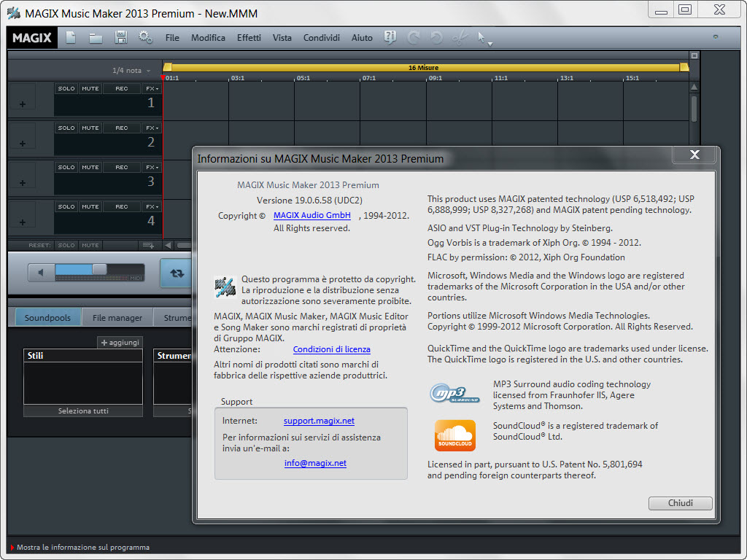747x560 pixels.
Task: Click the program icon in About dialog
Action: [225, 287]
